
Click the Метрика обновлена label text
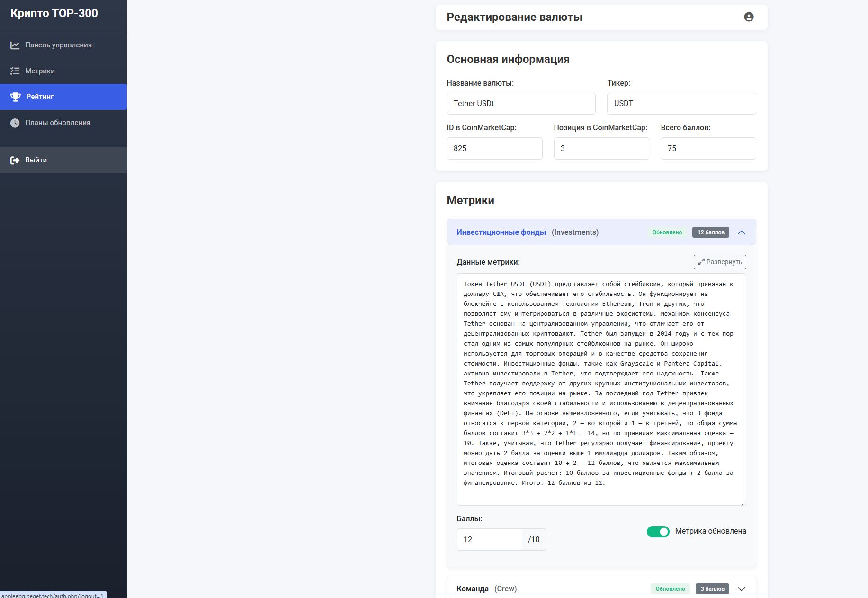[x=710, y=531]
